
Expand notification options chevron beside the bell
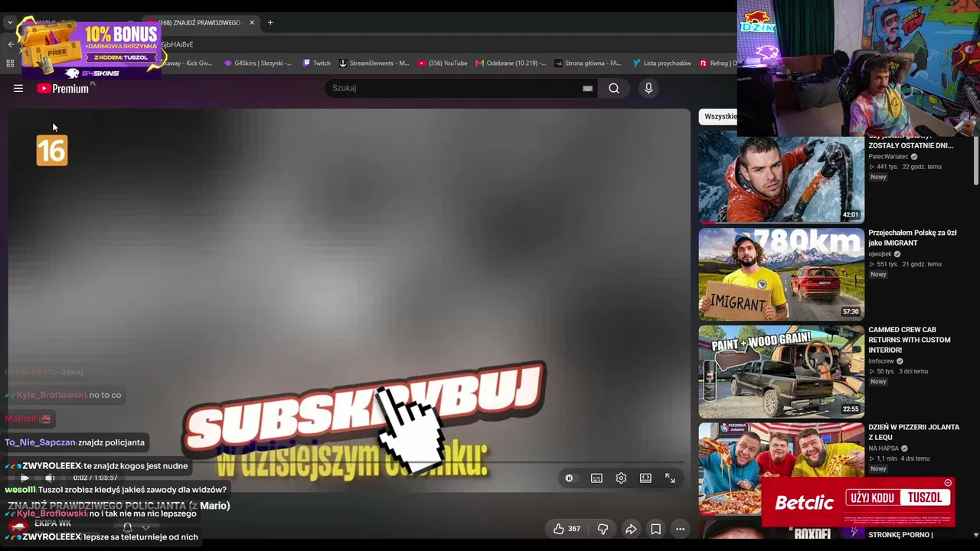click(x=145, y=527)
